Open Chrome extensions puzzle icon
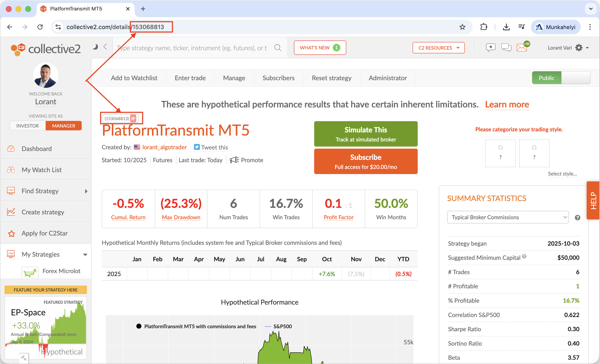Screen dimensions: 600x364 (484, 27)
